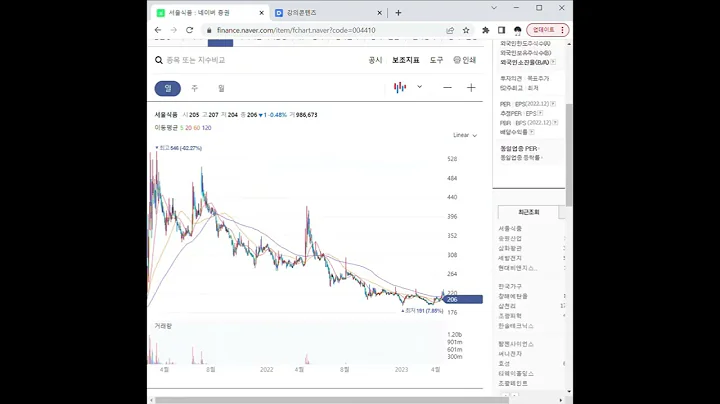
Task: Click the 120-day moving average label
Action: [x=207, y=128]
